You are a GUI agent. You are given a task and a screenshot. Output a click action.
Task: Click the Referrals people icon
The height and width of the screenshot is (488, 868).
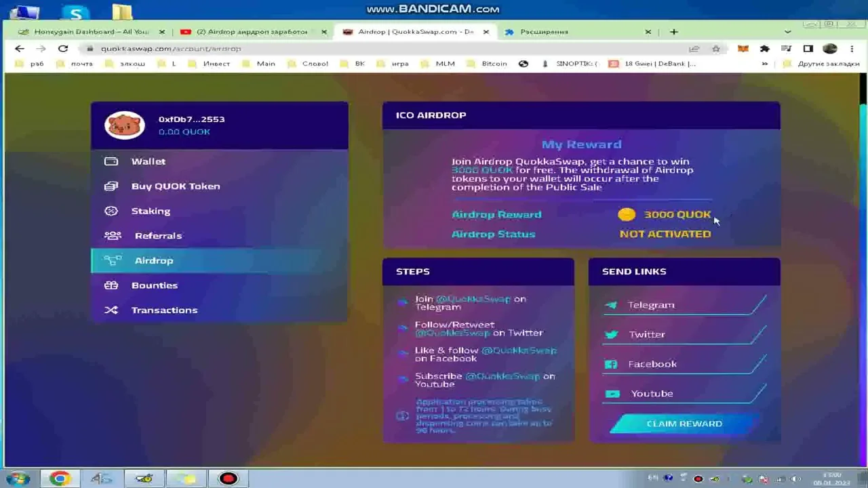pos(113,236)
